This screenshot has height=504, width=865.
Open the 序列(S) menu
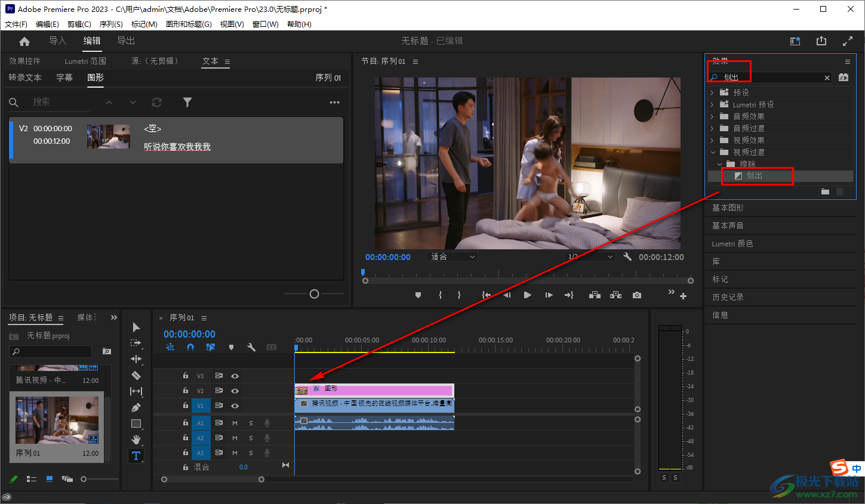111,24
